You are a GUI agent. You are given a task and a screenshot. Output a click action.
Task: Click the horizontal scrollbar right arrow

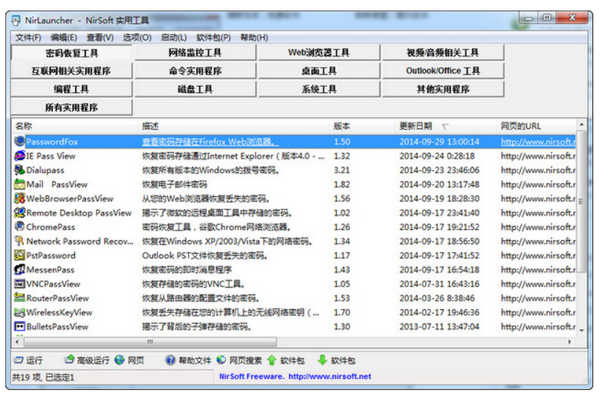(570, 341)
